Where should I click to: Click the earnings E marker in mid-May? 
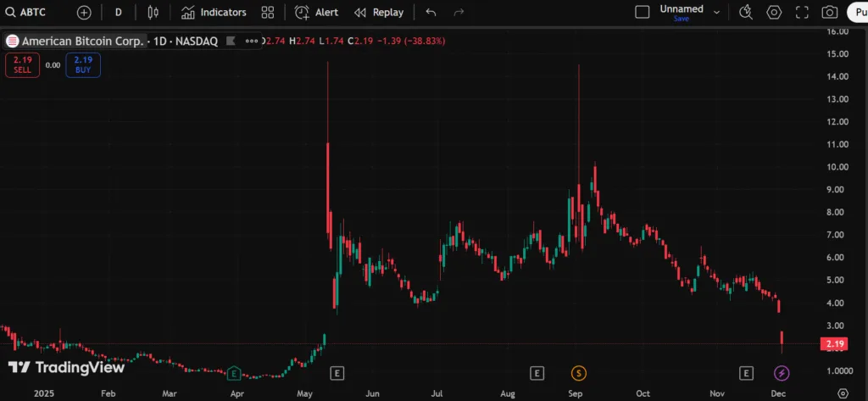[x=337, y=373]
